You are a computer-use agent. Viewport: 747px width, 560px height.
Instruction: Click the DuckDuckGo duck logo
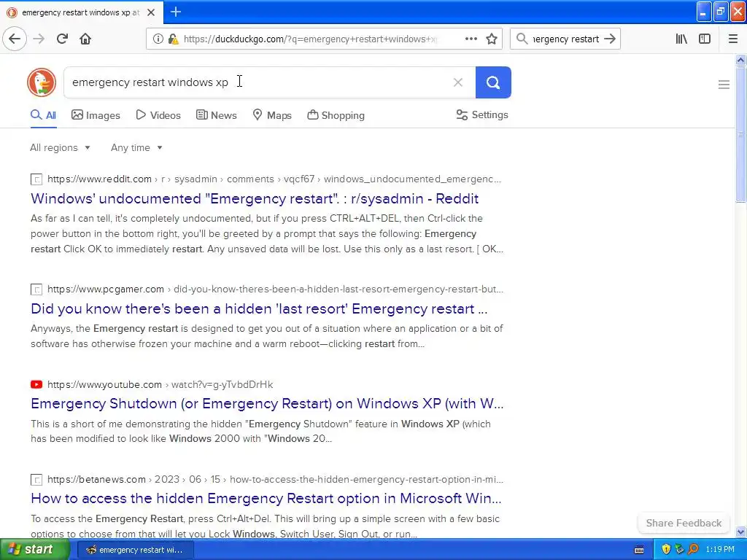(x=42, y=82)
